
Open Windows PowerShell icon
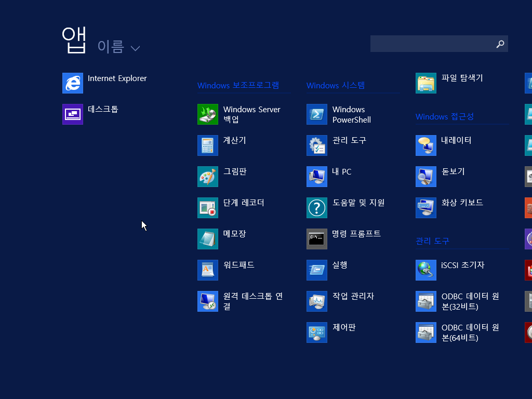[x=317, y=114]
